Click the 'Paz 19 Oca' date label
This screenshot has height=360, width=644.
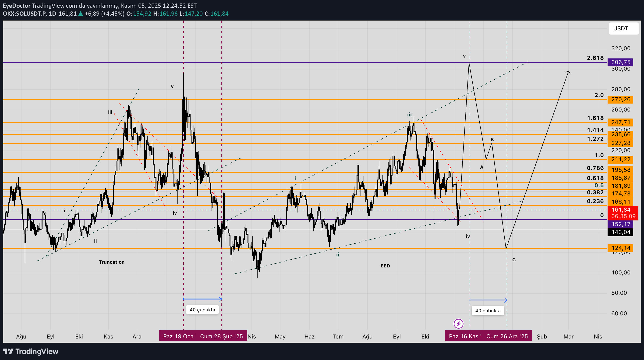[x=178, y=336]
